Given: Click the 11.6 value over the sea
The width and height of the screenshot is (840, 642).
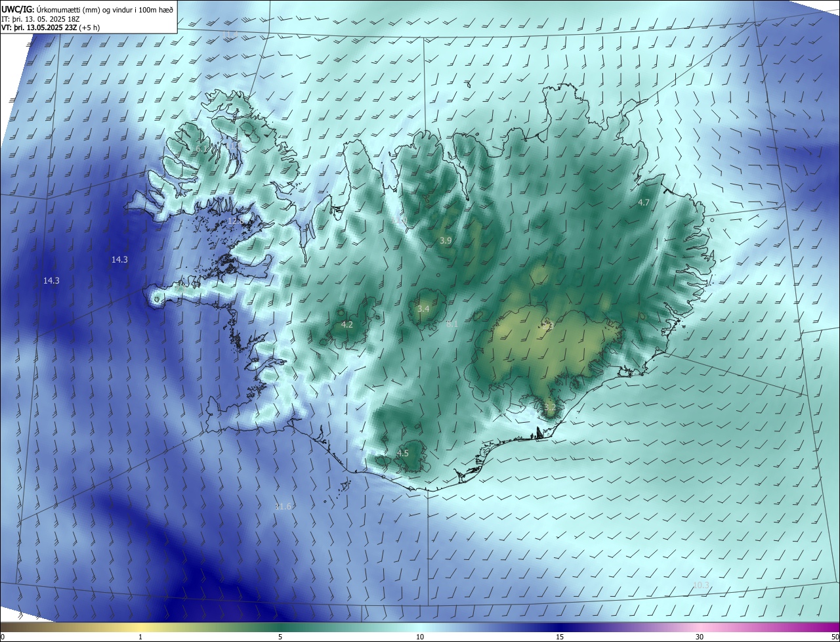Looking at the screenshot, I should pyautogui.click(x=283, y=506).
